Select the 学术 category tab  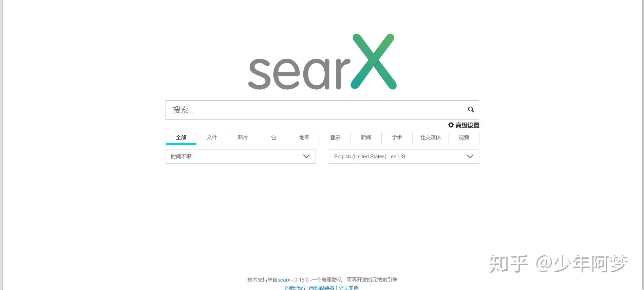point(397,138)
